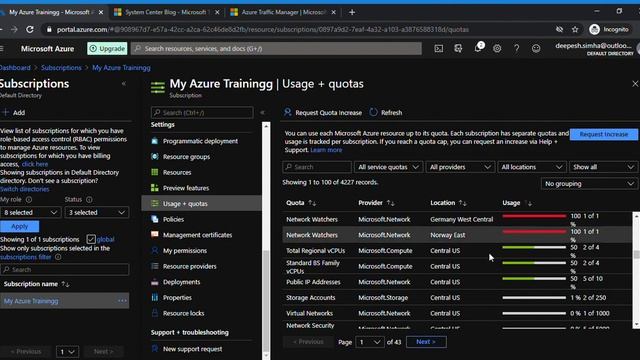
Task: Open the help question mark icon
Action: click(516, 49)
